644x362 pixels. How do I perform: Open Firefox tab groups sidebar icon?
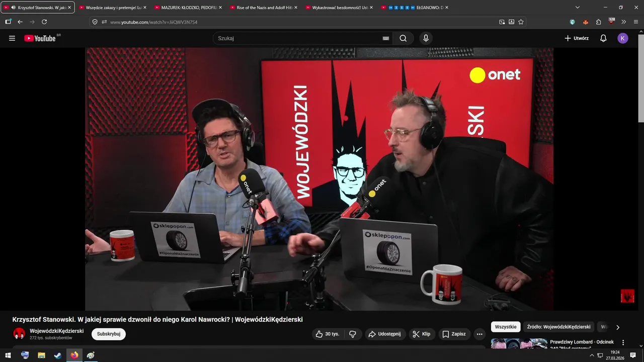tap(8, 22)
